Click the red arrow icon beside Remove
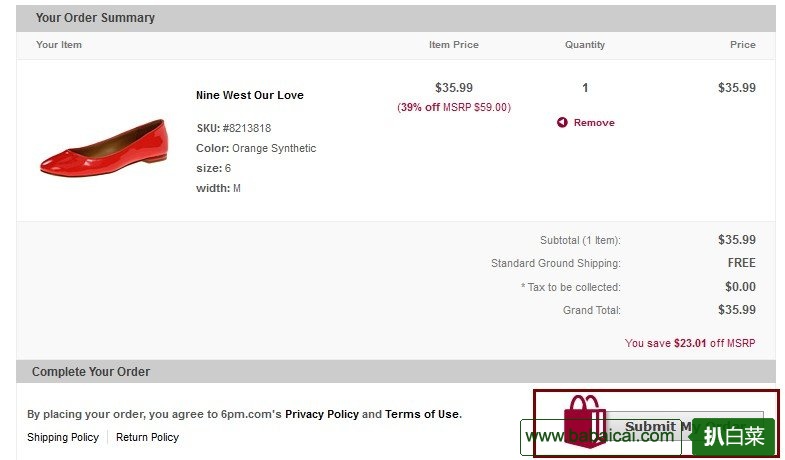This screenshot has width=785, height=460. 562,123
